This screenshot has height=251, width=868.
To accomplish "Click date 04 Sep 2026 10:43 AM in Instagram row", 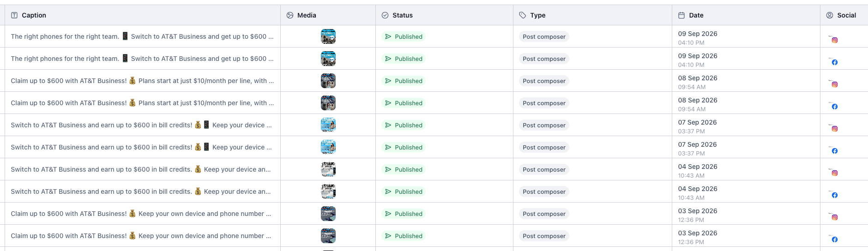I will [698, 171].
